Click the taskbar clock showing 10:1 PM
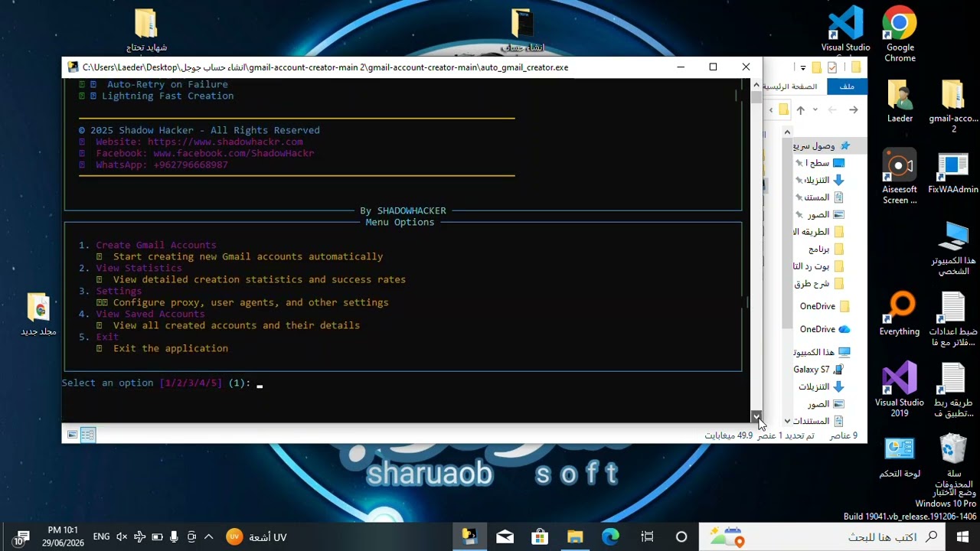Image resolution: width=980 pixels, height=551 pixels. point(63,536)
